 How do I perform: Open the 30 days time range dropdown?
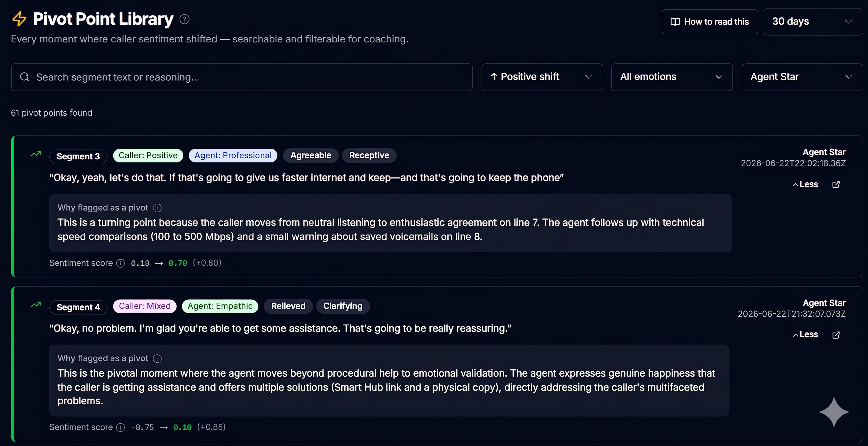[x=813, y=22]
